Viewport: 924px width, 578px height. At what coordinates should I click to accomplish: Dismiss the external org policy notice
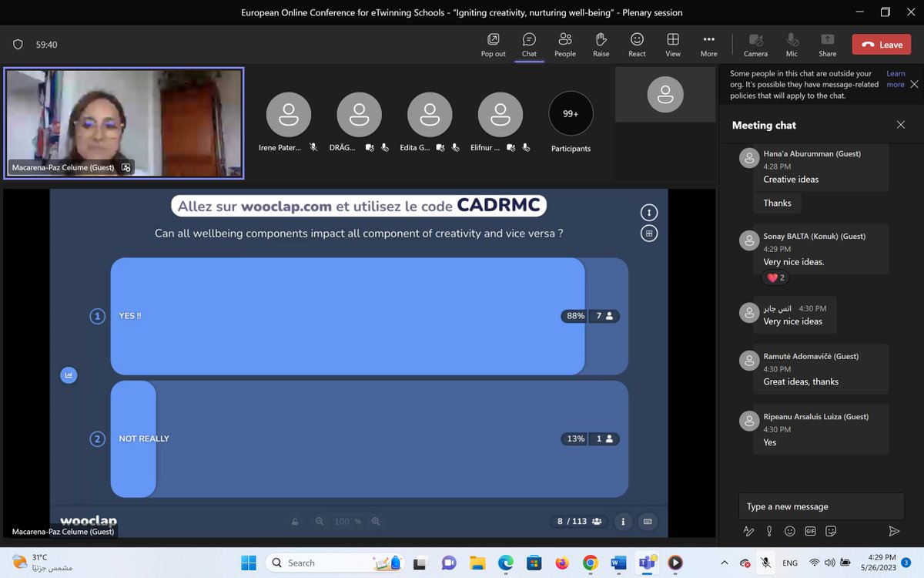(x=914, y=84)
